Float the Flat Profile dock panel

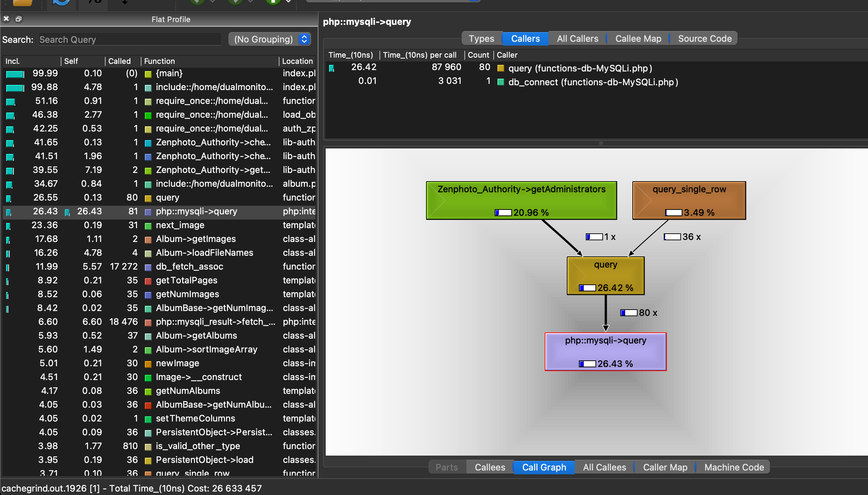(19, 19)
